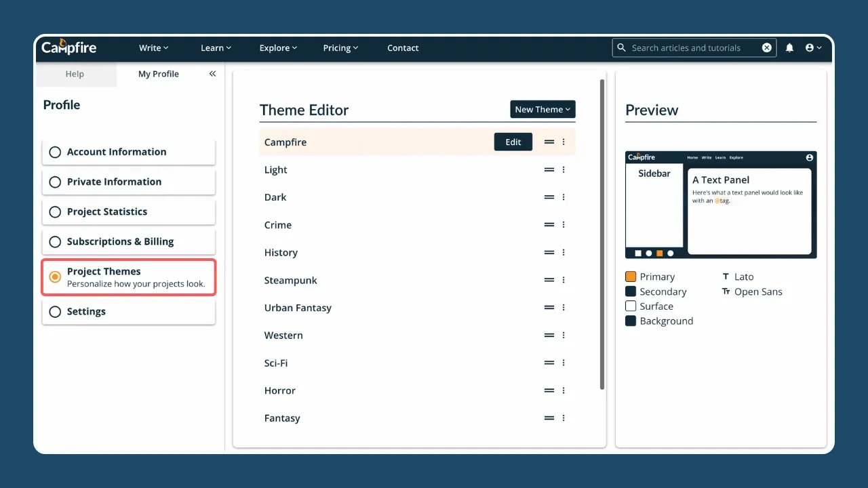Expand the Explore dropdown in the navbar
The height and width of the screenshot is (488, 868).
pyautogui.click(x=278, y=47)
